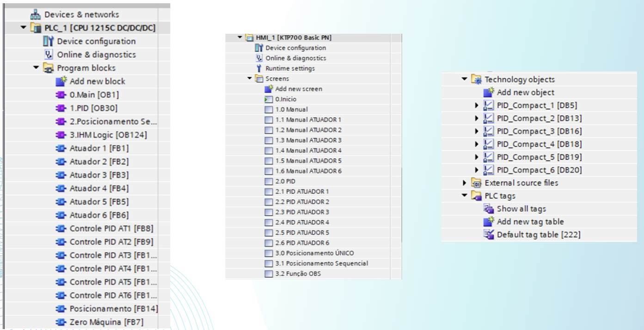The width and height of the screenshot is (644, 330).
Task: Open the 1.6 Manual ATUADOR 6 screen
Action: (x=308, y=171)
